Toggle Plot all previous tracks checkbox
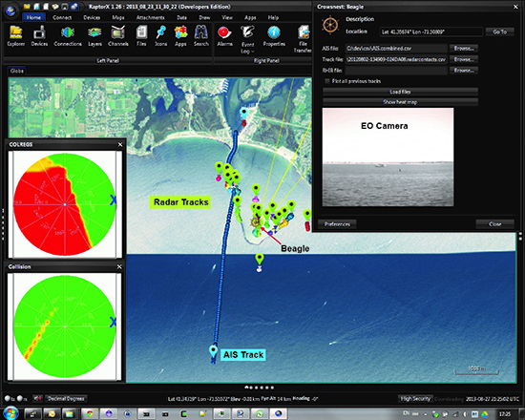Viewport: 525px width, 420px height. point(327,81)
